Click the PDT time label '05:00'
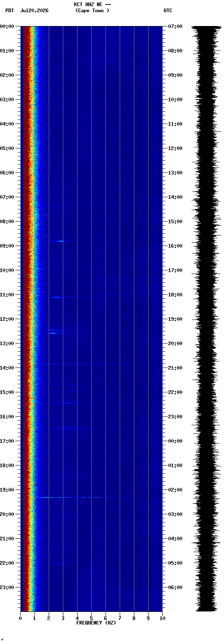Image resolution: width=224 pixels, height=644 pixels. coord(7,148)
